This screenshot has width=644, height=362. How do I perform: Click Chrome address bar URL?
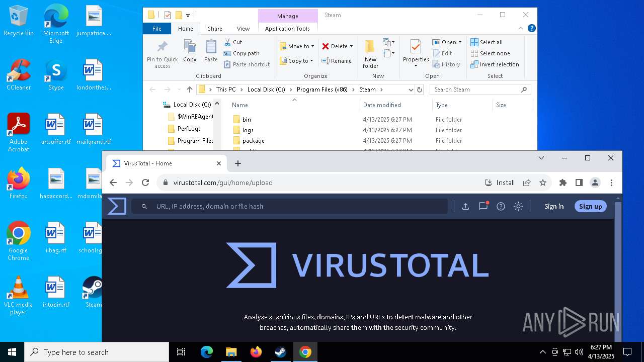(x=223, y=183)
